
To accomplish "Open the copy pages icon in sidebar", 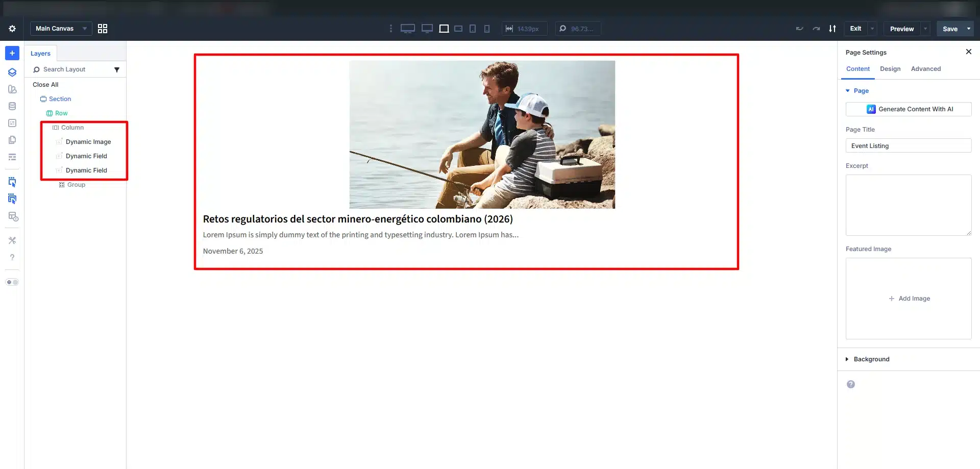I will coord(12,140).
